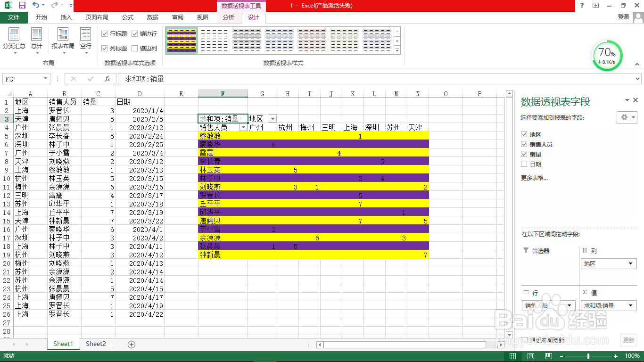The height and width of the screenshot is (362, 644).
Task: Toggle the 推迟布局更新 checkbox
Action: [x=525, y=340]
